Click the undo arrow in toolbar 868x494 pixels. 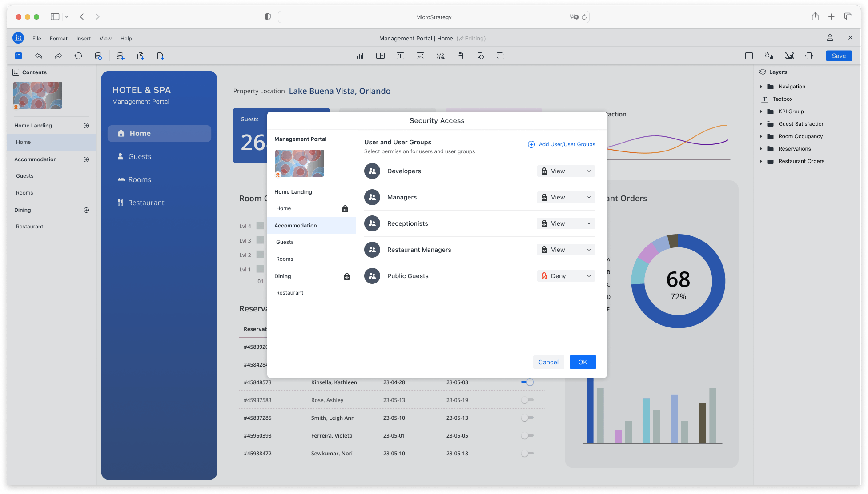(39, 56)
